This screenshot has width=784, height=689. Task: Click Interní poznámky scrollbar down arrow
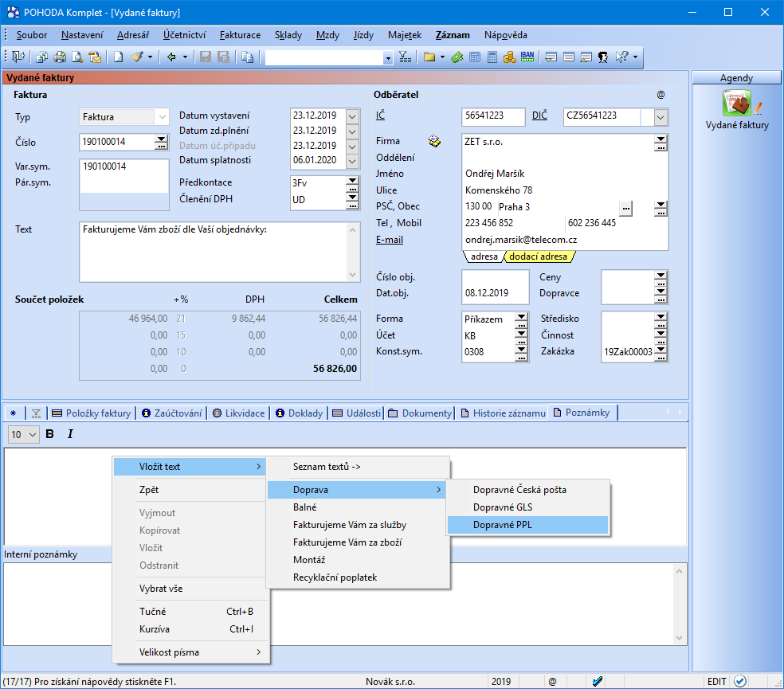point(679,637)
